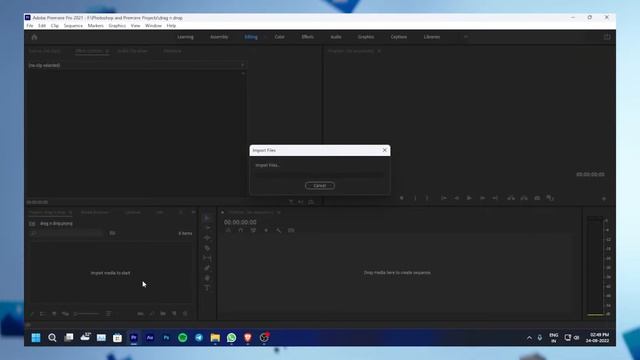Select the Hand tool

(207, 278)
